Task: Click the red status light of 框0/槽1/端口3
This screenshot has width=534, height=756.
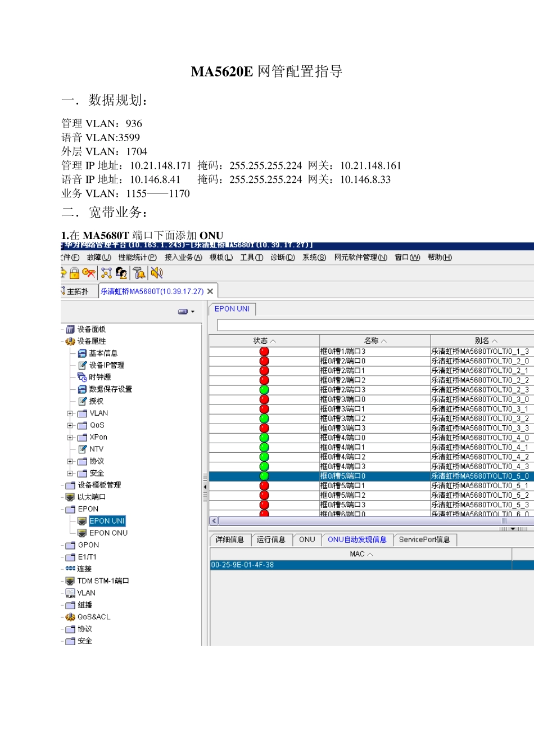Action: point(264,352)
